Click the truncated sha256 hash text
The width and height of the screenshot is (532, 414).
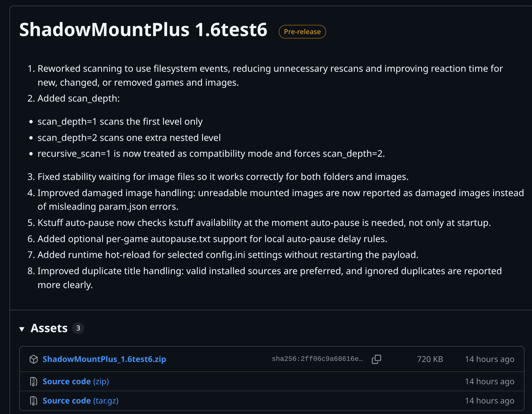coord(317,359)
